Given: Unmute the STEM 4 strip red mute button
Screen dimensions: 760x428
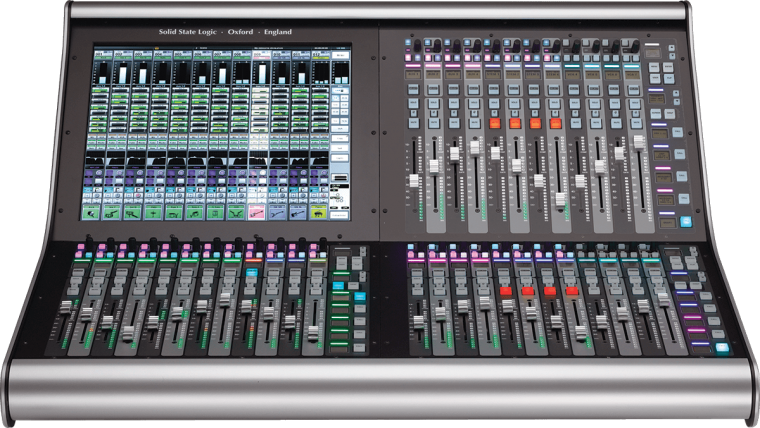Looking at the screenshot, I should (x=555, y=123).
